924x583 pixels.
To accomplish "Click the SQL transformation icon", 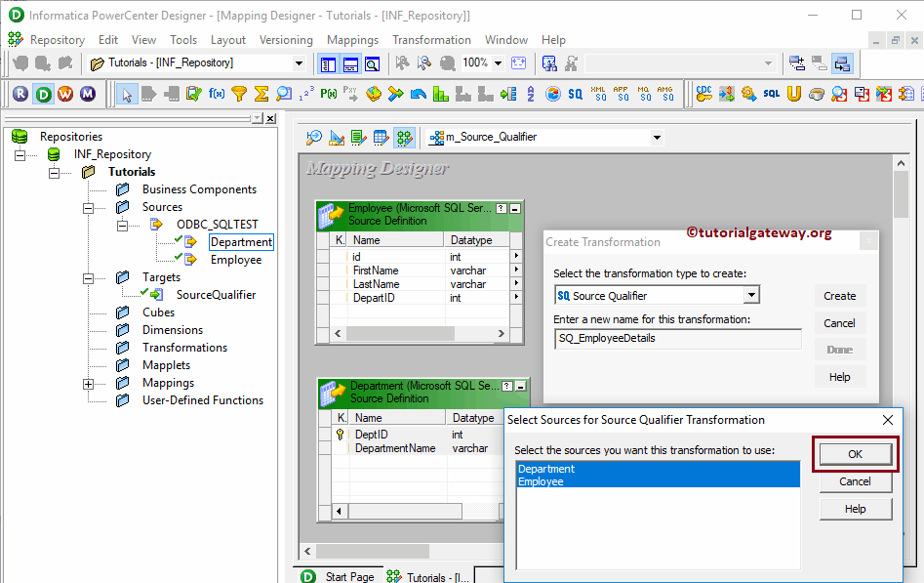I will (772, 94).
